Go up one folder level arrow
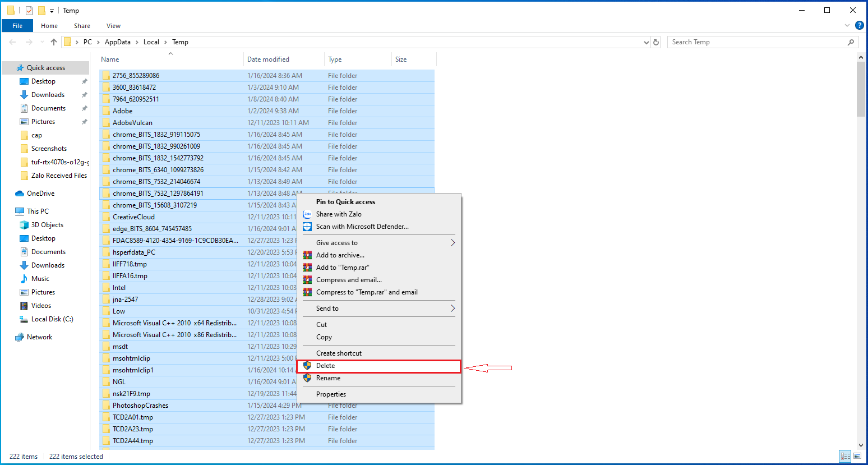The image size is (868, 465). coord(54,42)
